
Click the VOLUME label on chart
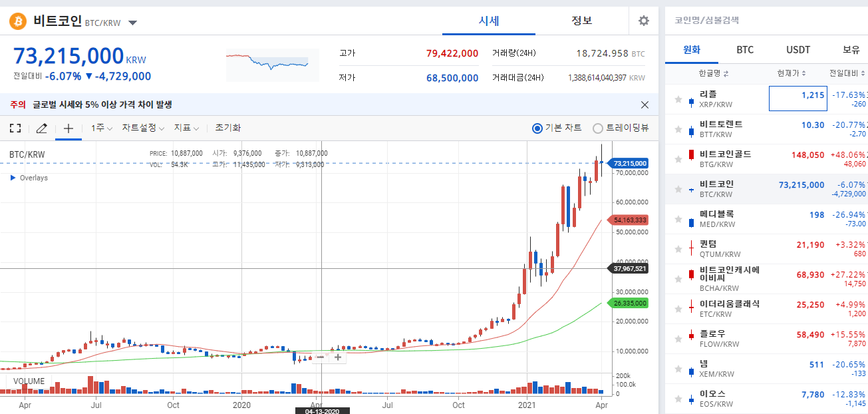[x=29, y=381]
